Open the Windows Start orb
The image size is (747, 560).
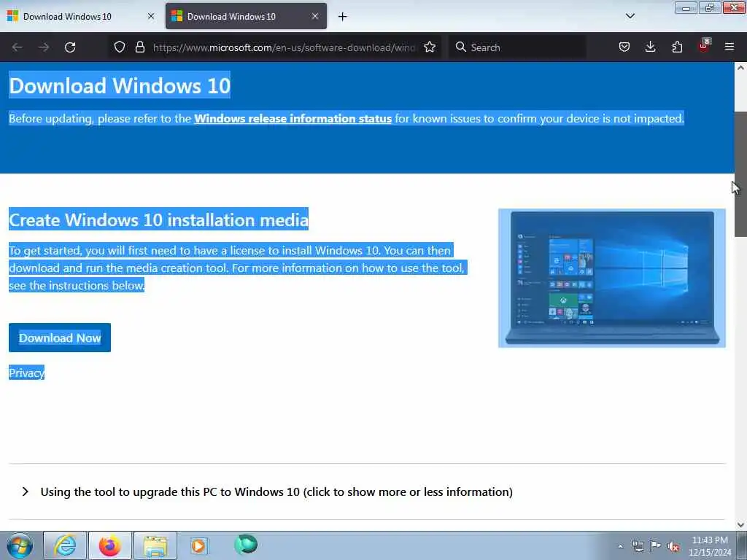pyautogui.click(x=20, y=545)
